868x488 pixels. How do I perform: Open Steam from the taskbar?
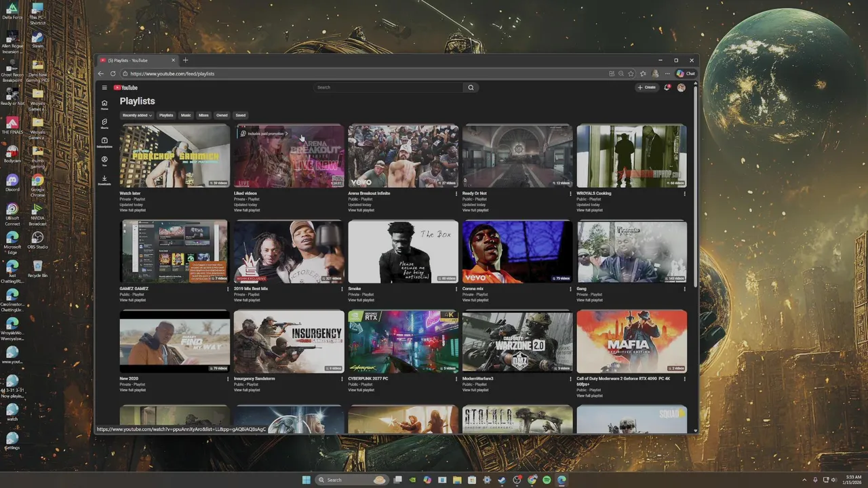[x=502, y=480]
